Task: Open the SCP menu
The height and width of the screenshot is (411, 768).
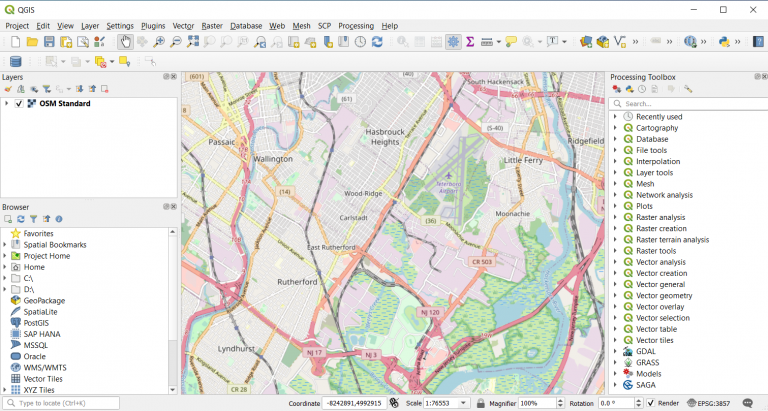Action: [324, 26]
